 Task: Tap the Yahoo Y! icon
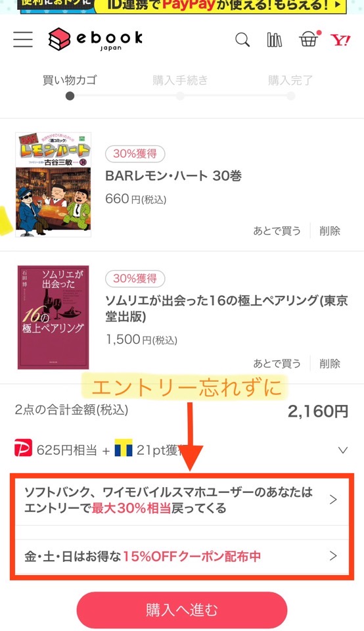[x=340, y=40]
